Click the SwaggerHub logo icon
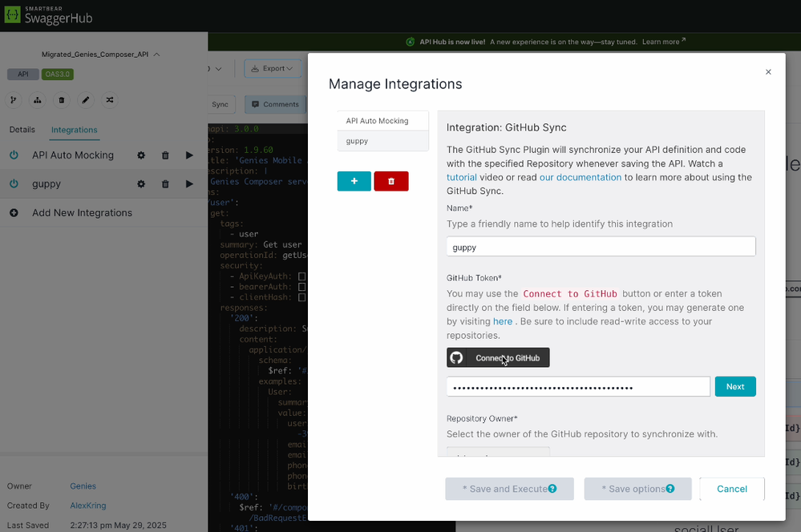Viewport: 801px width, 532px height. coord(12,14)
